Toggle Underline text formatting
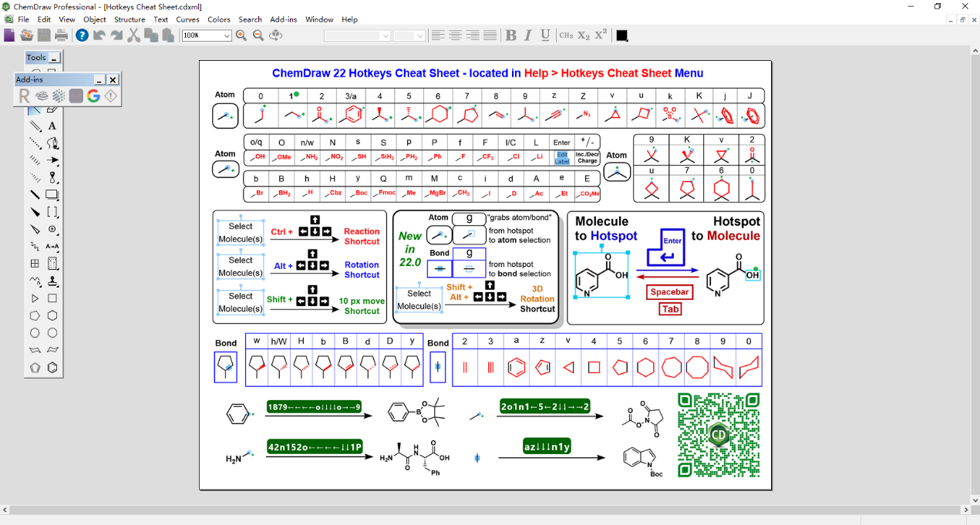This screenshot has height=525, width=980. point(545,35)
